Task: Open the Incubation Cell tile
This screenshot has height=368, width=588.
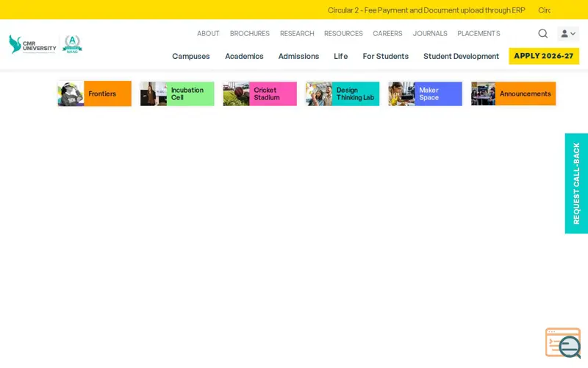Action: 177,94
